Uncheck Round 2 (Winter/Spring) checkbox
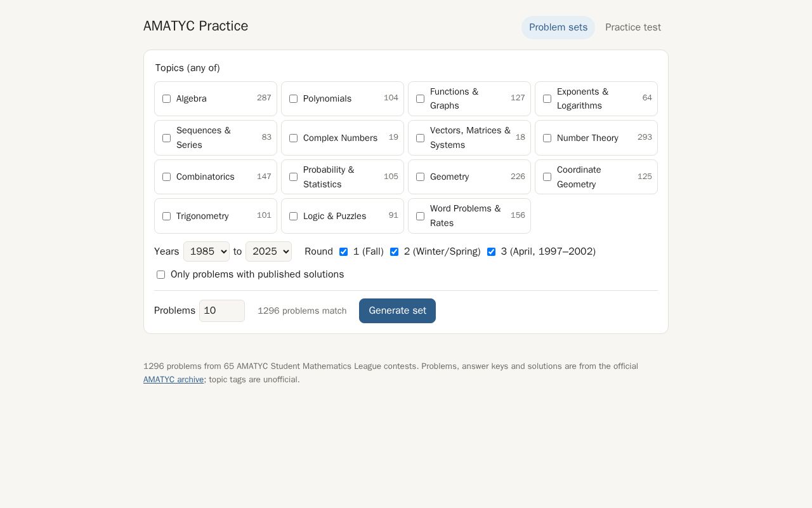This screenshot has width=812, height=508. [394, 251]
